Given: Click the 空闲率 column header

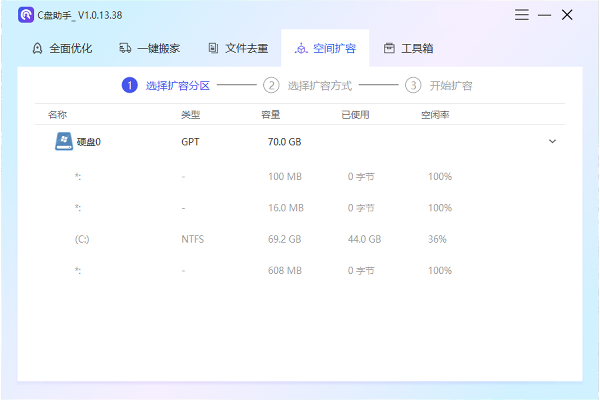Looking at the screenshot, I should click(435, 116).
